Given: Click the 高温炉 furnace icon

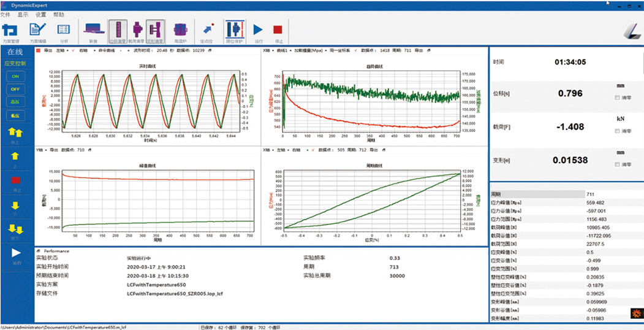Looking at the screenshot, I should pos(180,29).
